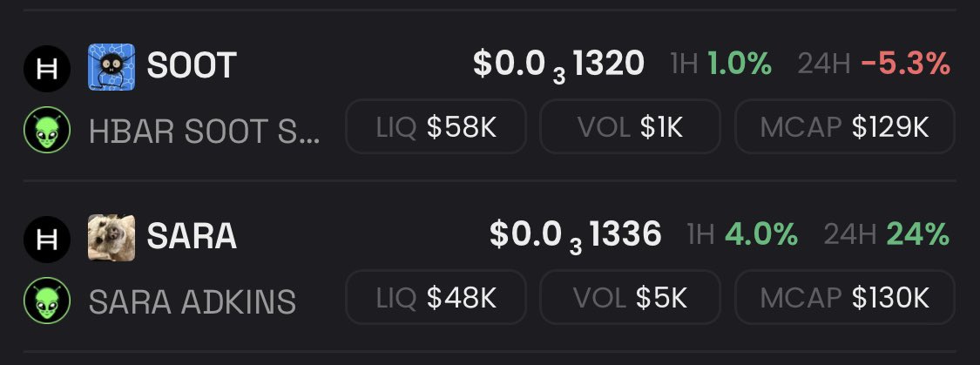Click SOOT's 24H change of -5.3%
980x365 pixels.
pos(904,64)
